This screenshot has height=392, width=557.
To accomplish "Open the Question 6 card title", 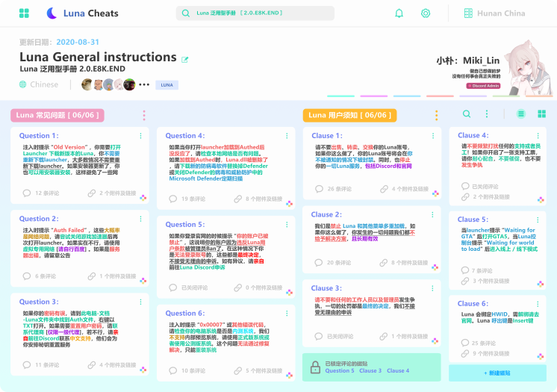I will (x=185, y=313).
